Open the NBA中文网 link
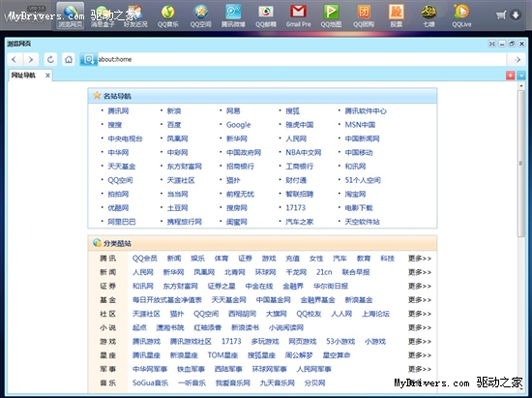The width and height of the screenshot is (532, 398). [x=304, y=152]
